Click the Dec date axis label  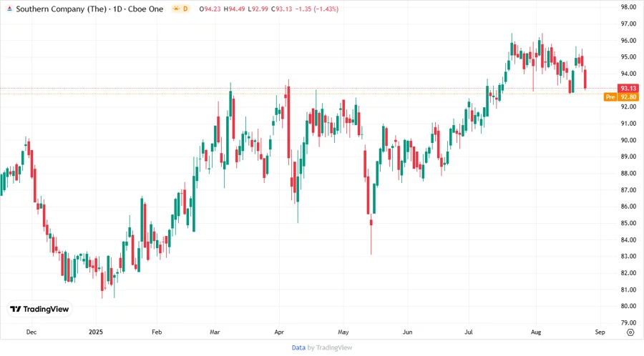(x=31, y=332)
